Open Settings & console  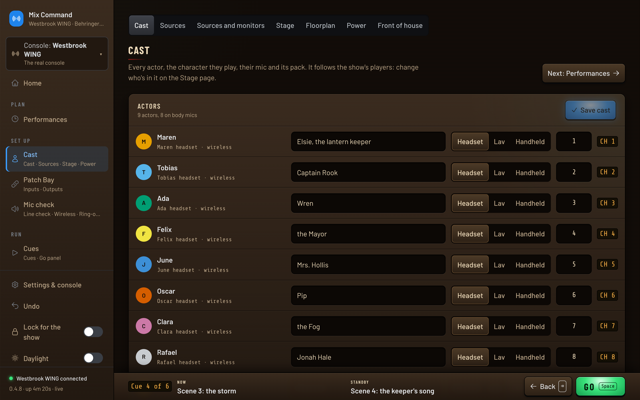coord(57,285)
